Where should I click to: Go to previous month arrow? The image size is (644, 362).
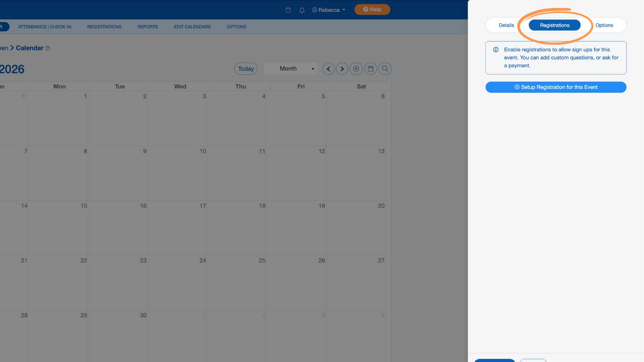point(328,69)
